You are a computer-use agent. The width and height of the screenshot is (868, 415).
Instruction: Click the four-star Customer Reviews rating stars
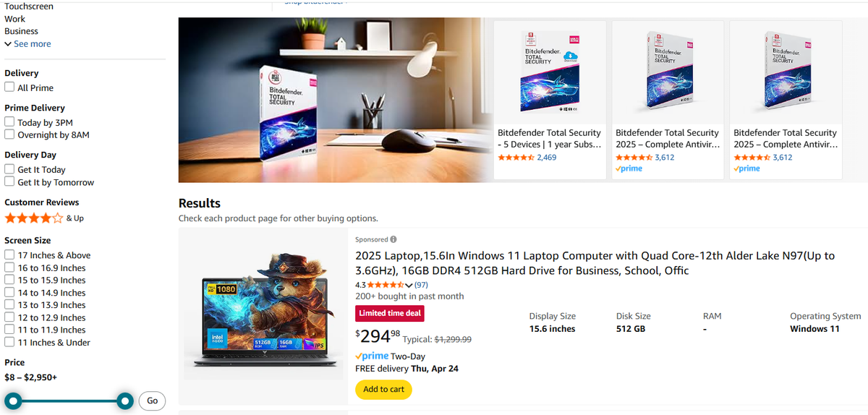coord(33,218)
